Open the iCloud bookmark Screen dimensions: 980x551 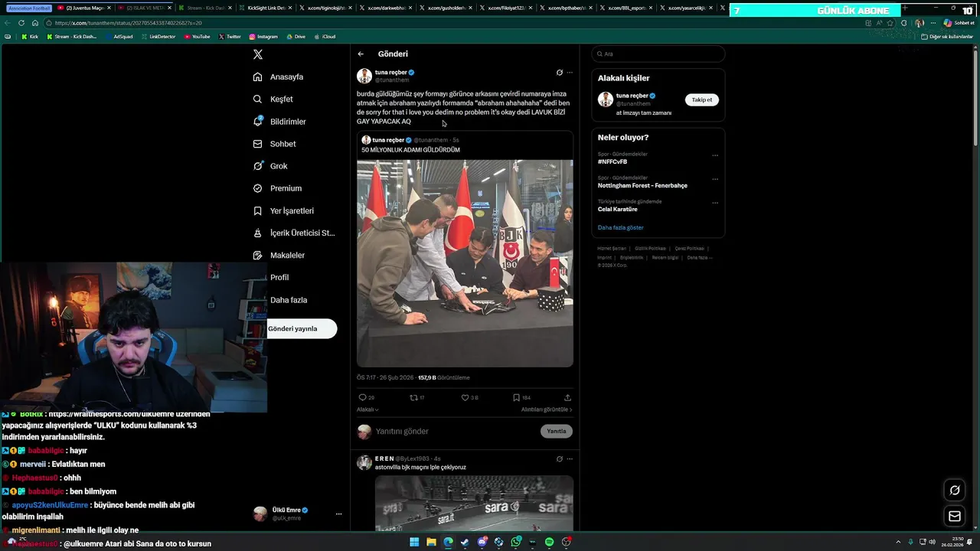point(325,37)
